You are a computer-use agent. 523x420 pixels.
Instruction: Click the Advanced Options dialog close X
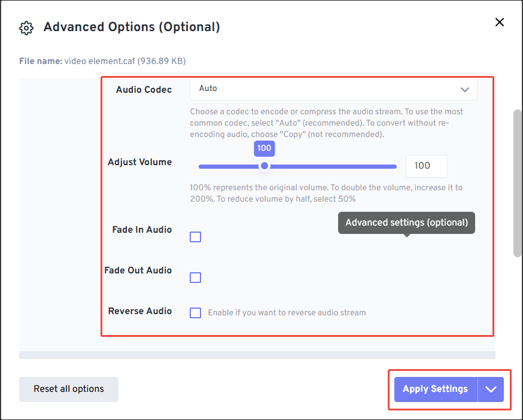(500, 22)
